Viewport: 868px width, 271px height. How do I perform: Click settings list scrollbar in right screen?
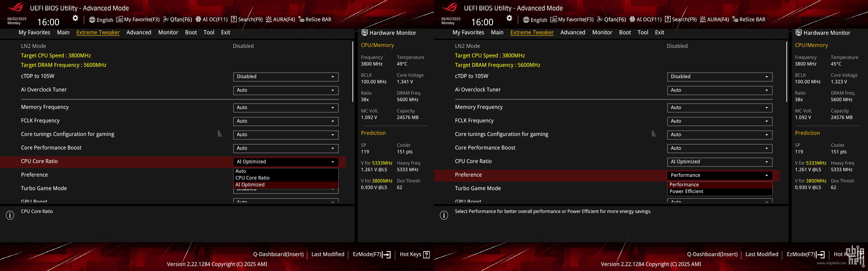tap(786, 72)
